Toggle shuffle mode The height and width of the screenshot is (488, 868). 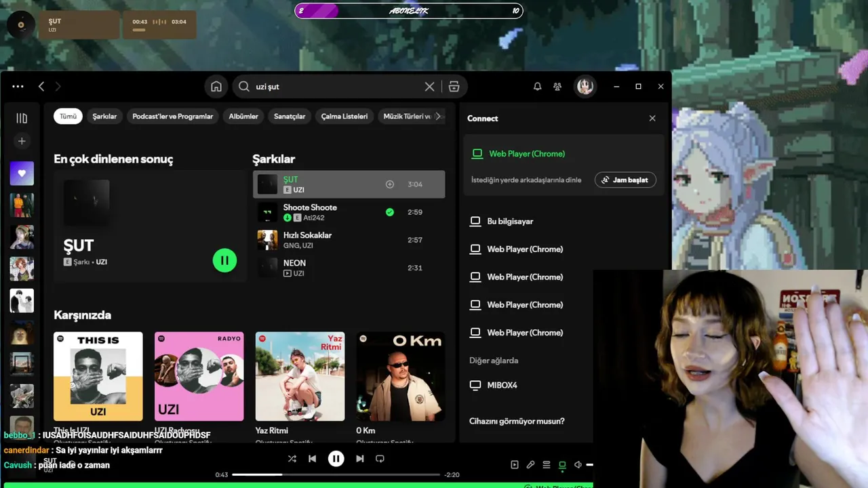click(292, 459)
